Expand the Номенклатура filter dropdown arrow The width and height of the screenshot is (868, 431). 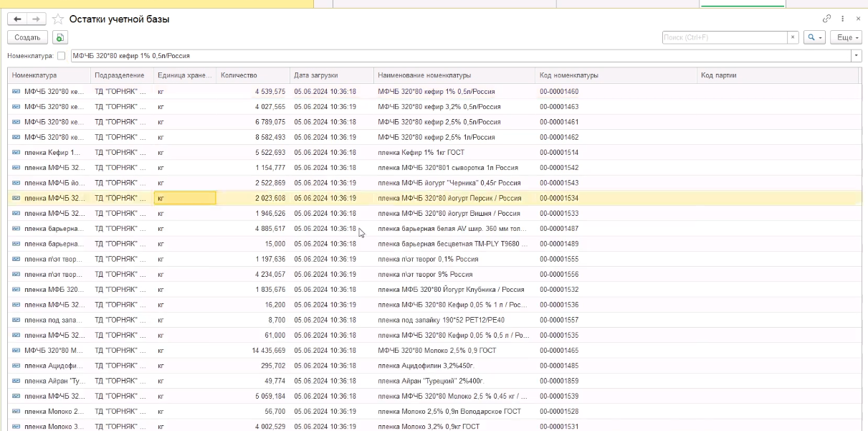(x=856, y=55)
